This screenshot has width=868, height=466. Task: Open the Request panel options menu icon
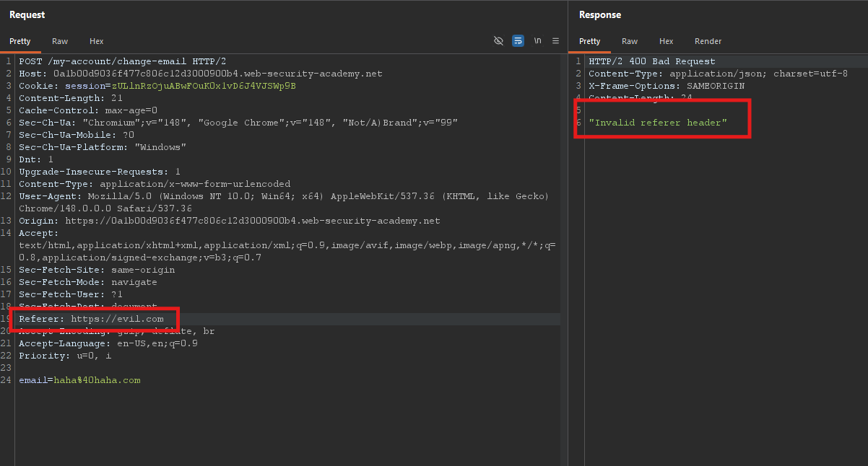555,41
